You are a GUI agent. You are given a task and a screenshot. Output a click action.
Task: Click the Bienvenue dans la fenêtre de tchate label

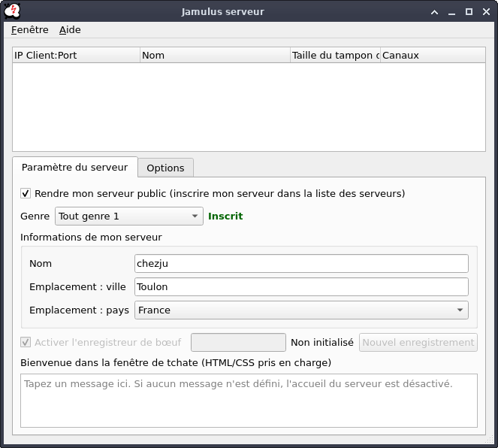176,362
